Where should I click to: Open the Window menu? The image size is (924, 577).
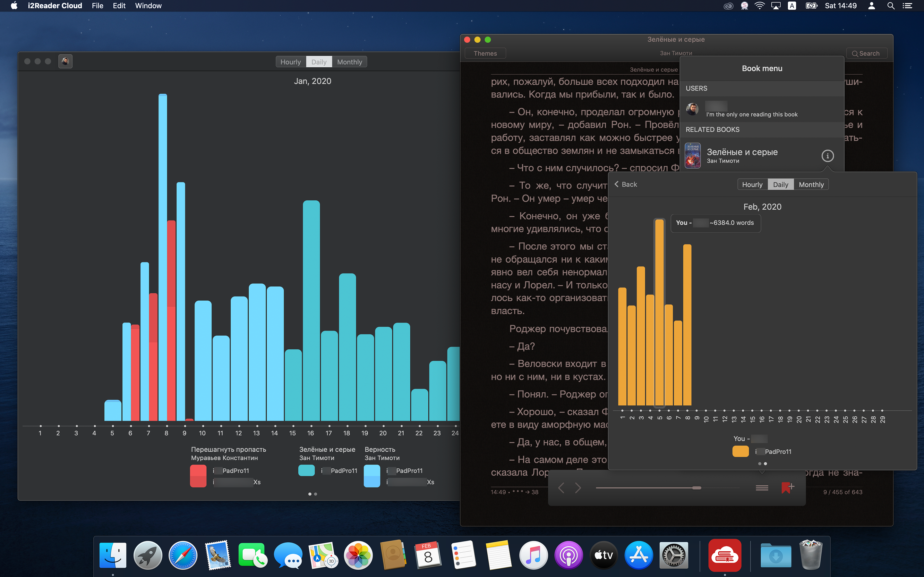148,6
